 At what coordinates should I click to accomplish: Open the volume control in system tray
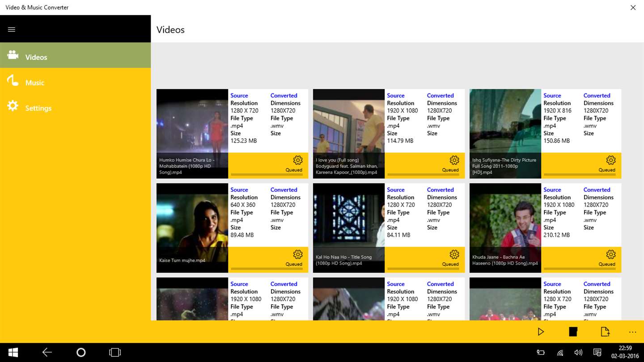578,353
